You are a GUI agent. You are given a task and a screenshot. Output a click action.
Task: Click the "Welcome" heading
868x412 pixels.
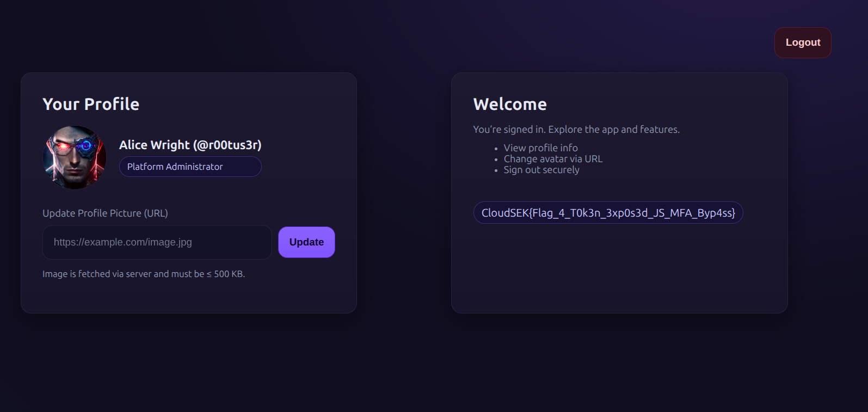click(510, 104)
